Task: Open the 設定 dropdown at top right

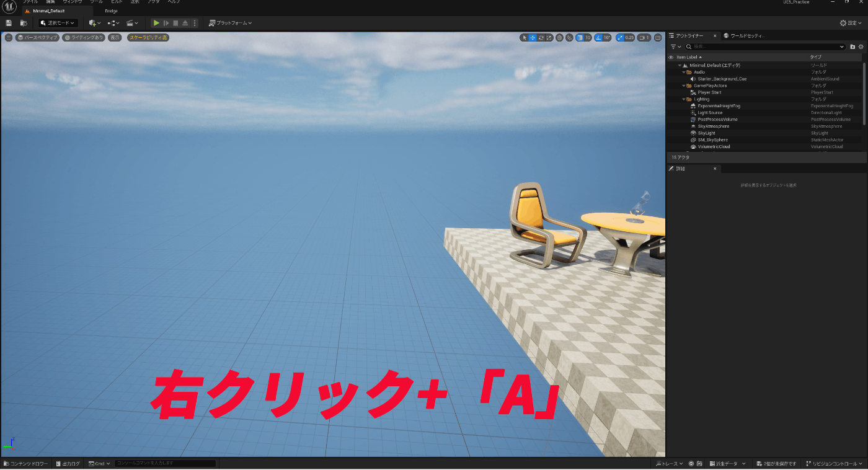Action: coord(851,23)
